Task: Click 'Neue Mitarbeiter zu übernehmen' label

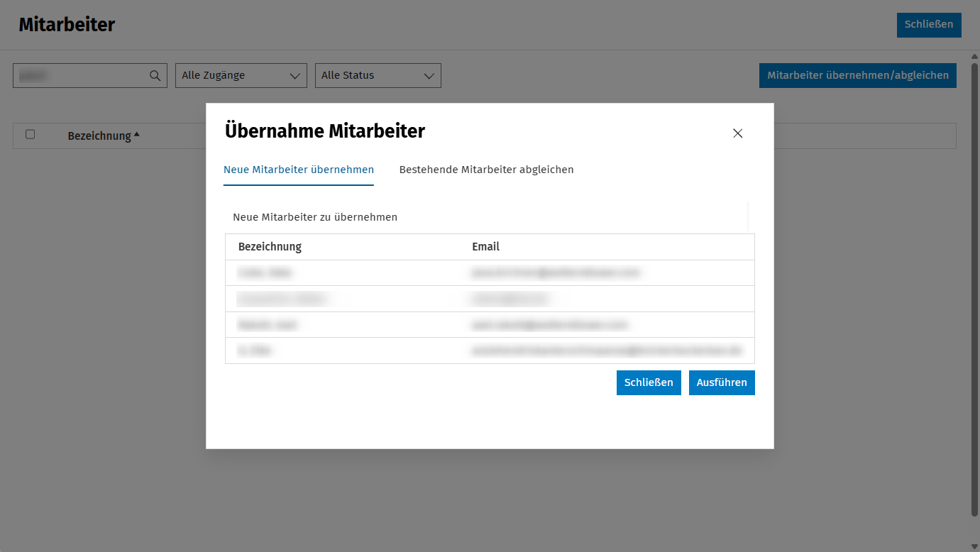Action: click(x=315, y=217)
